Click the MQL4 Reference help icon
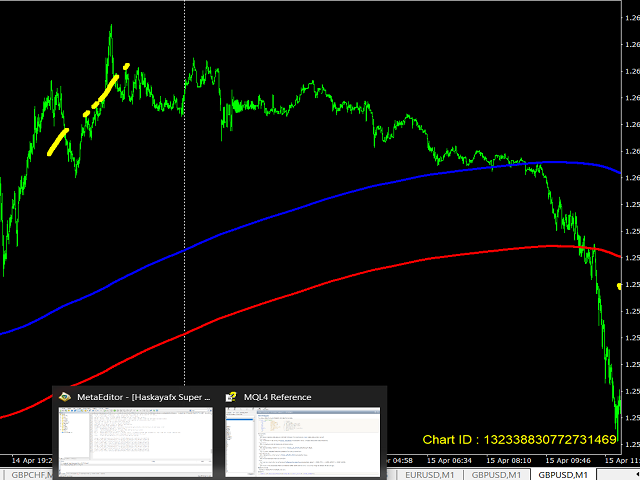 231,397
